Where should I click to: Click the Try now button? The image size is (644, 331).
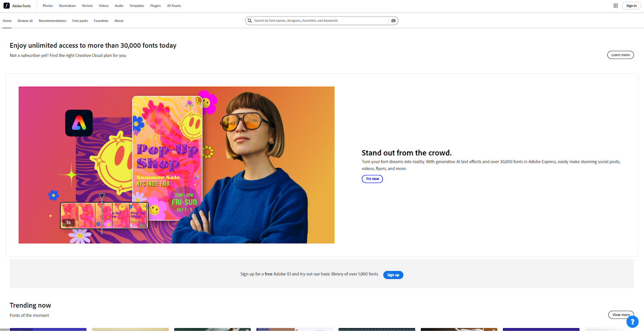point(372,179)
